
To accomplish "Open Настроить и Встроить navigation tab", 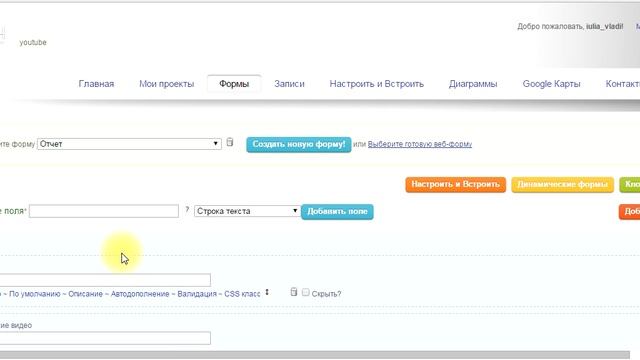I will 377,84.
